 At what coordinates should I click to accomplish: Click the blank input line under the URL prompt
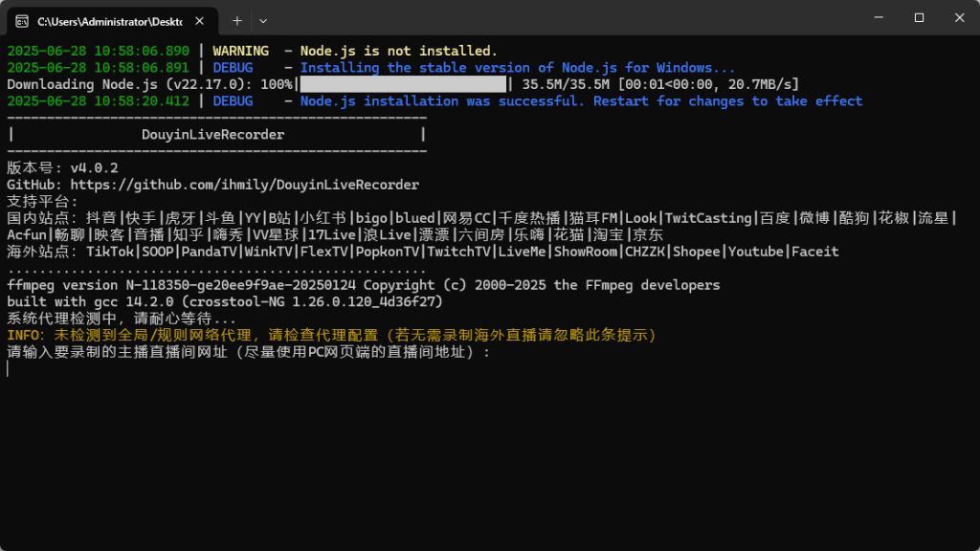[287, 368]
